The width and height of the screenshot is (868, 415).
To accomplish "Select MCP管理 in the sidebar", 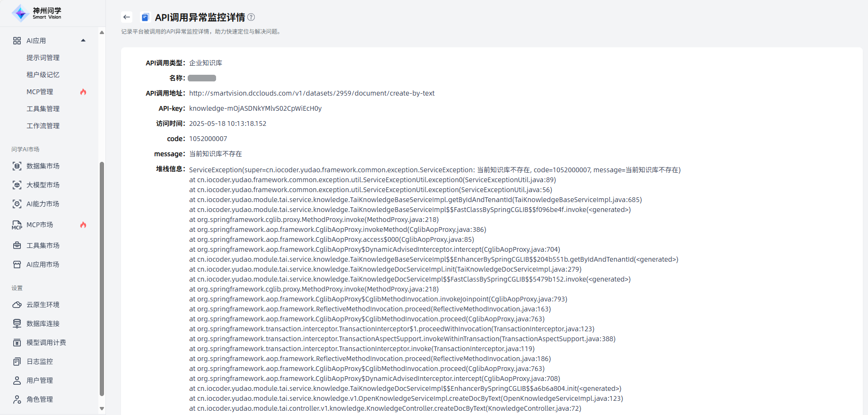I will pyautogui.click(x=40, y=92).
